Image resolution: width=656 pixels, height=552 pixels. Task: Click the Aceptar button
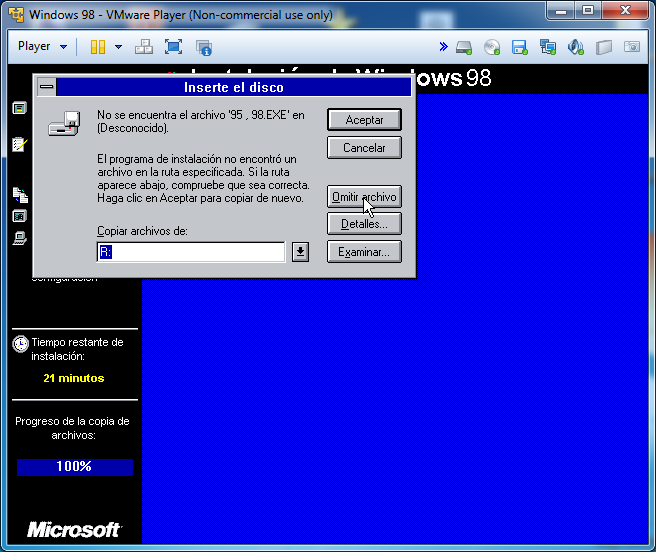[364, 120]
